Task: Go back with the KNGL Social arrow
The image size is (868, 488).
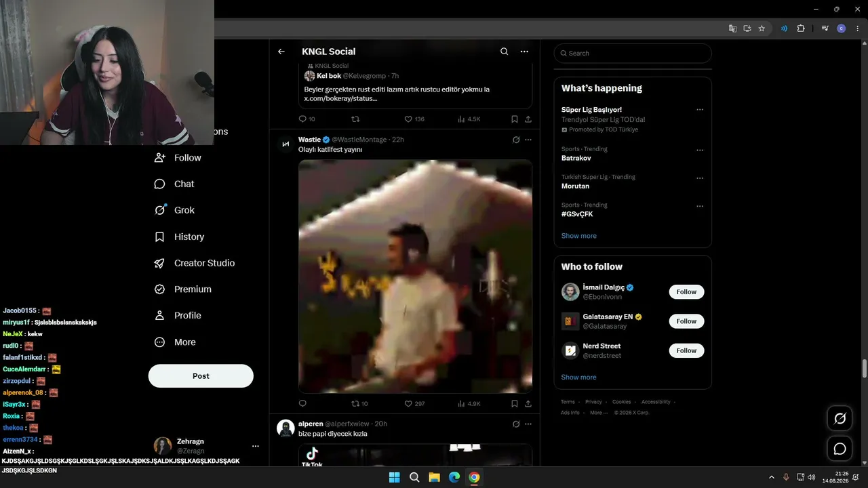Action: coord(281,52)
